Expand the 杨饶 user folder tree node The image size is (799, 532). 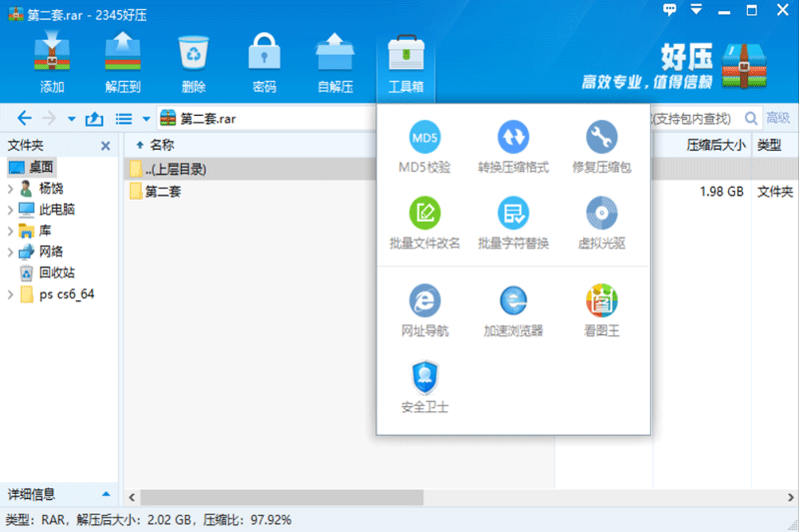[x=11, y=189]
